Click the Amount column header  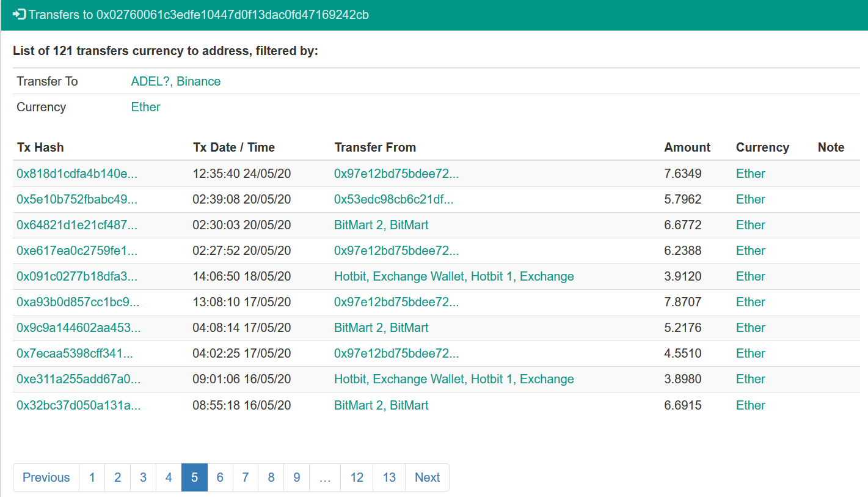tap(687, 147)
